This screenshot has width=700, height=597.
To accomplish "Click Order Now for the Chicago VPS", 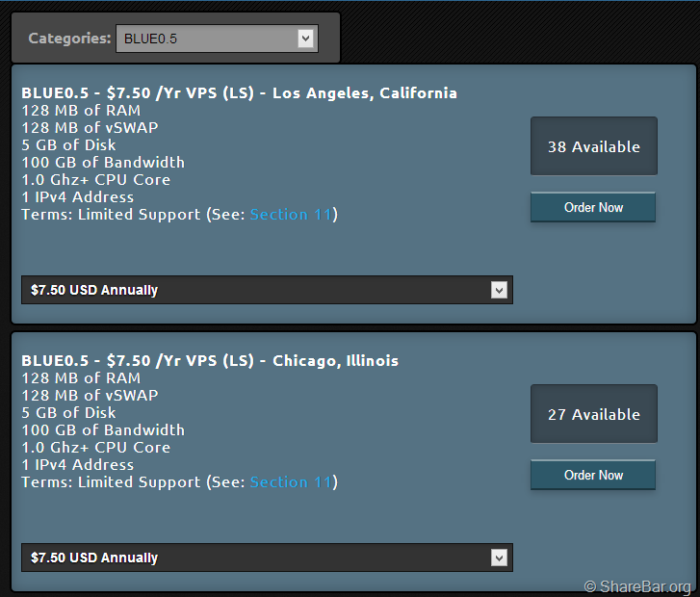I will coord(593,475).
